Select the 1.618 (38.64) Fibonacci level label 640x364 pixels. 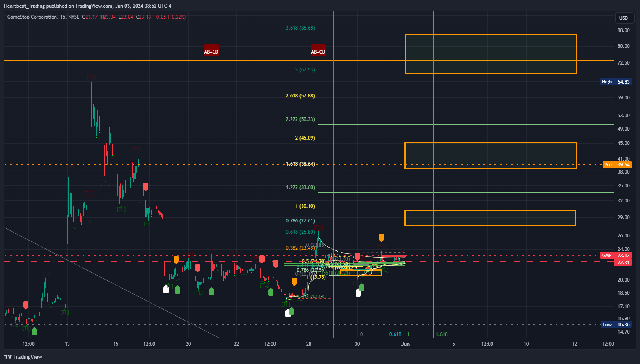click(x=300, y=164)
